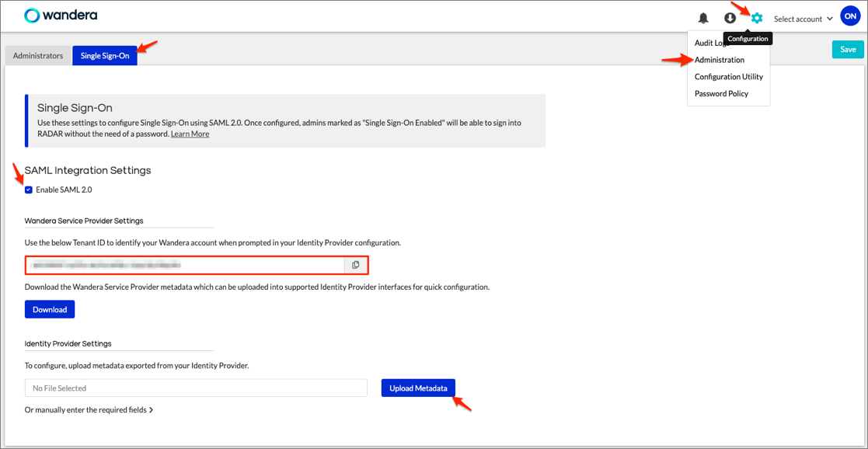Expand the Select account dropdown
This screenshot has height=449, width=868.
click(803, 19)
